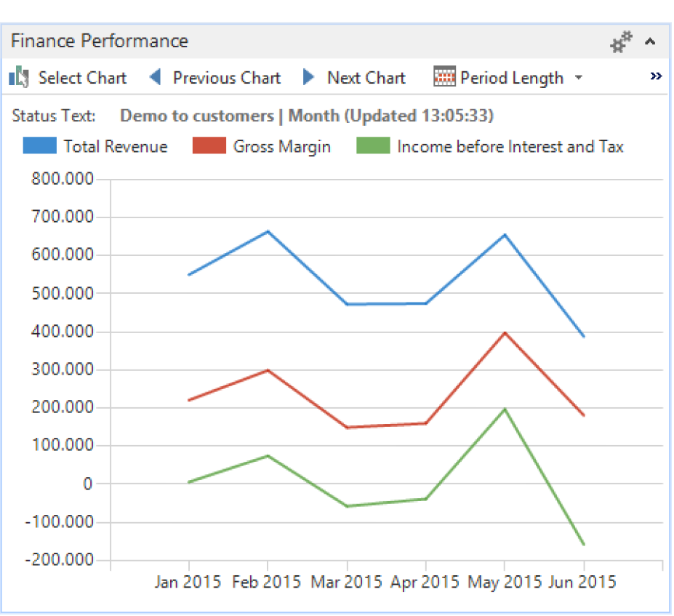Click the Select Chart bar-chart icon
The image size is (674, 616).
click(x=18, y=77)
